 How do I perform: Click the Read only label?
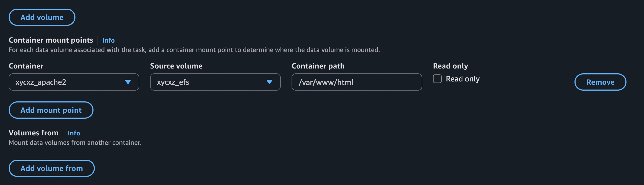pyautogui.click(x=463, y=79)
